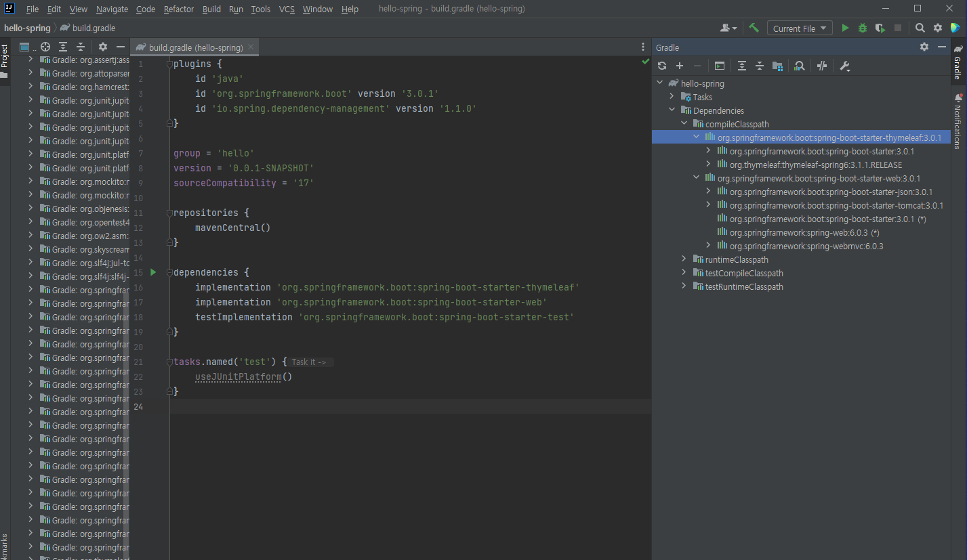967x560 pixels.
Task: Open the File menu
Action: pyautogui.click(x=33, y=9)
